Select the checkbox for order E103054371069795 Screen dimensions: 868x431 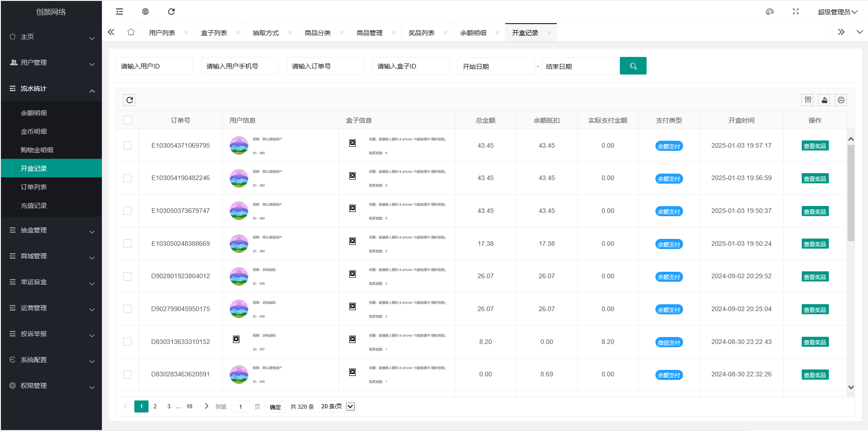click(127, 145)
